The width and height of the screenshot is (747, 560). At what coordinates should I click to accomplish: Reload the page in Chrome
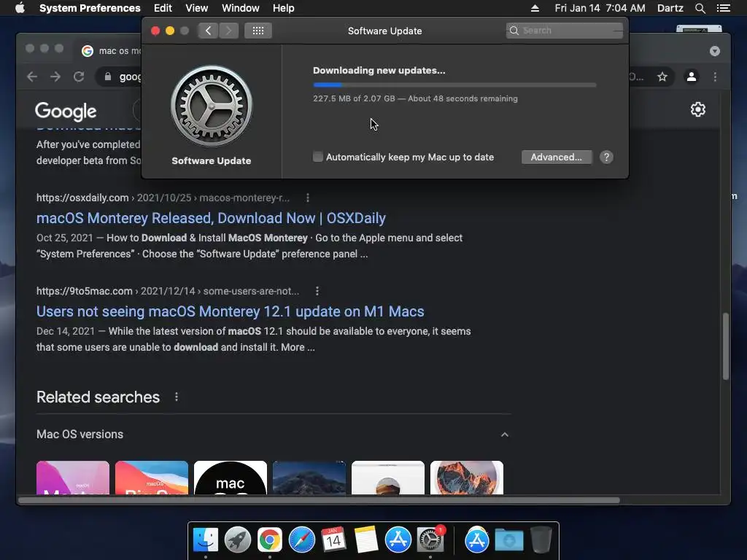pyautogui.click(x=79, y=77)
